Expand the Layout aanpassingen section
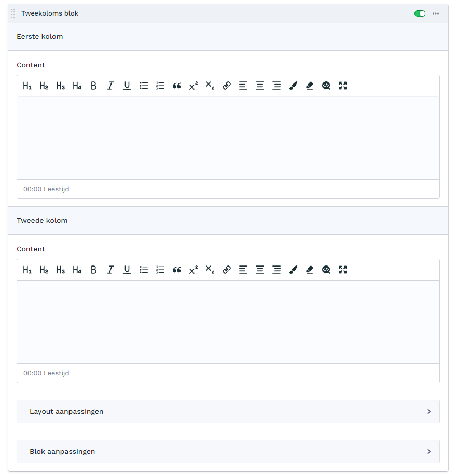The image size is (457, 476). tap(228, 412)
